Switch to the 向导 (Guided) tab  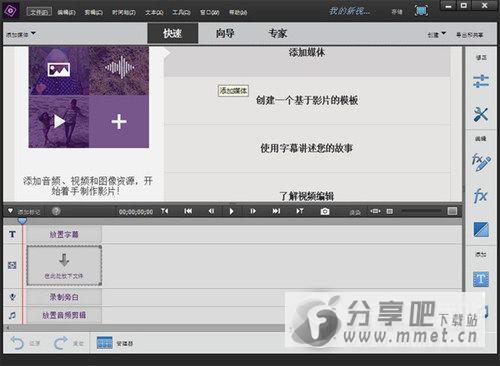tap(225, 33)
